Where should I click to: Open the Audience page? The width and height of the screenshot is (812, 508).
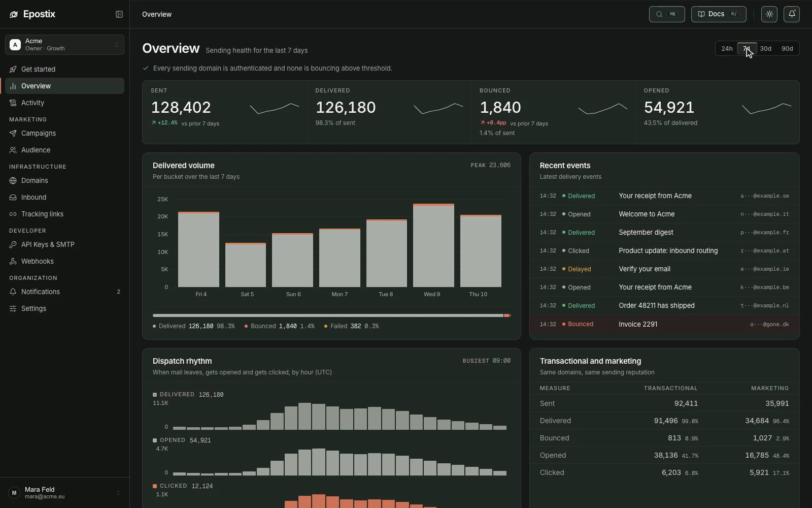pyautogui.click(x=64, y=150)
